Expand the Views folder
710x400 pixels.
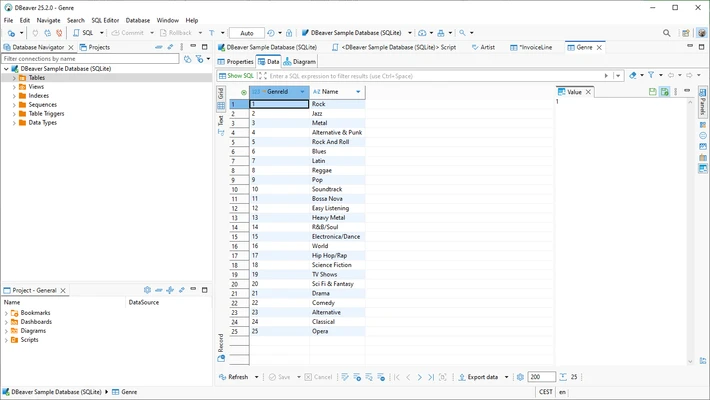14,87
